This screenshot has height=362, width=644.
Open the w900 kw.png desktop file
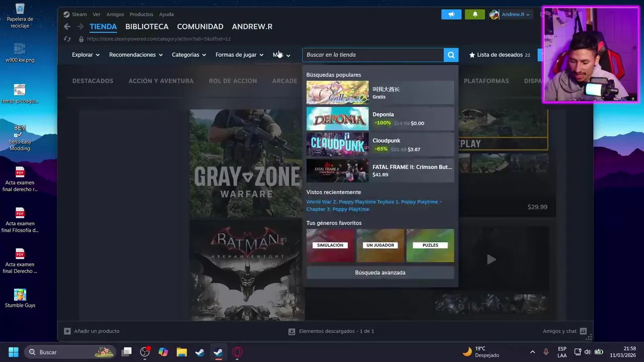(20, 49)
